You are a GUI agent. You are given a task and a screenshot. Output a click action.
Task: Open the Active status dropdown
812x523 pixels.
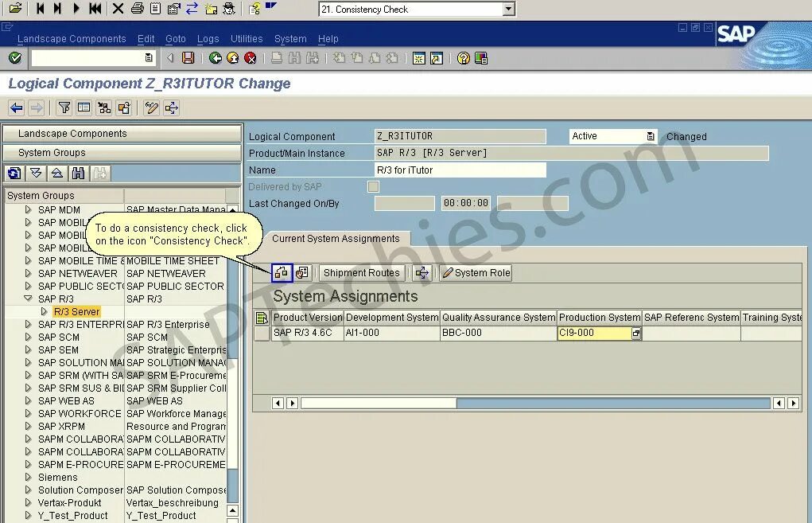[x=651, y=136]
